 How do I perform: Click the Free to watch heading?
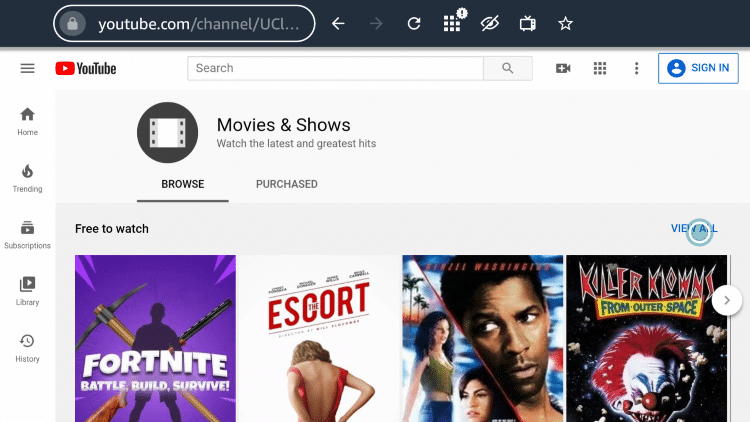point(112,229)
